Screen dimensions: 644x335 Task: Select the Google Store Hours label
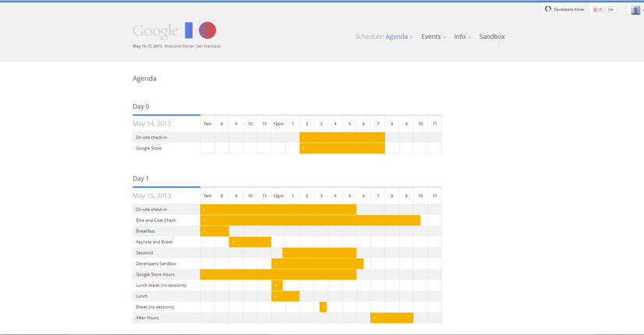coord(155,275)
